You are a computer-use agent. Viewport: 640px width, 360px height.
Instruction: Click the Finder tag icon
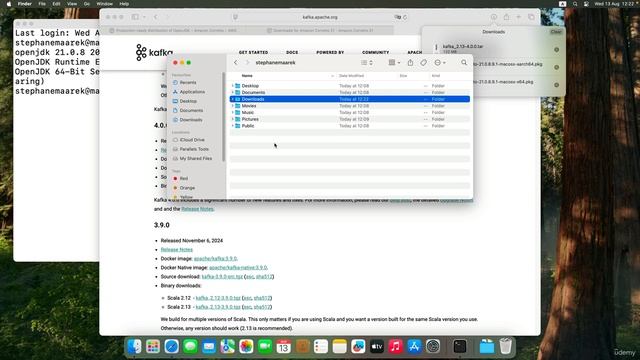click(x=423, y=63)
